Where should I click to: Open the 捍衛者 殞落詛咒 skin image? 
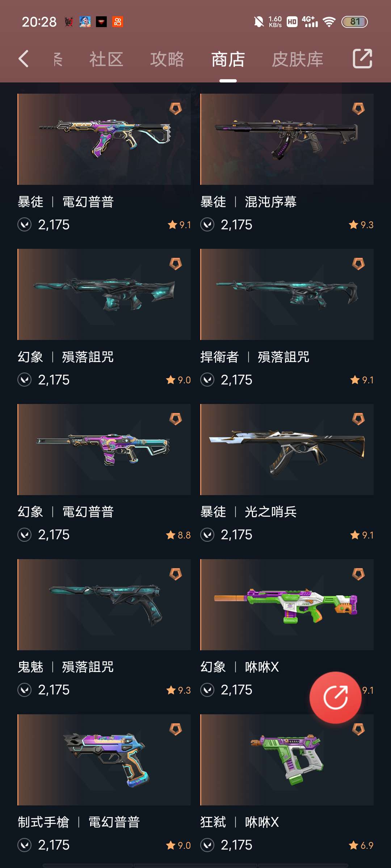[287, 294]
